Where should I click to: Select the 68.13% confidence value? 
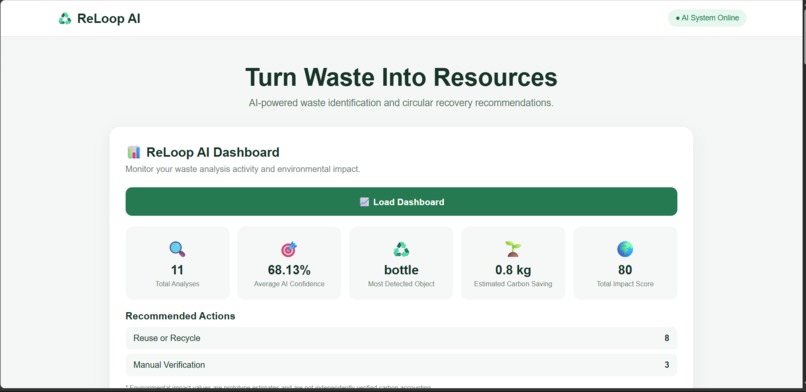pyautogui.click(x=289, y=270)
